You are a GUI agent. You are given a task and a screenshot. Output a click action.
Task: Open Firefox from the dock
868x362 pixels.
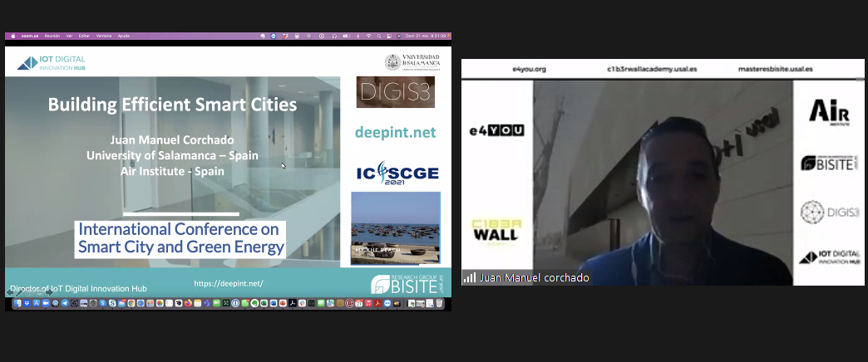point(188,303)
